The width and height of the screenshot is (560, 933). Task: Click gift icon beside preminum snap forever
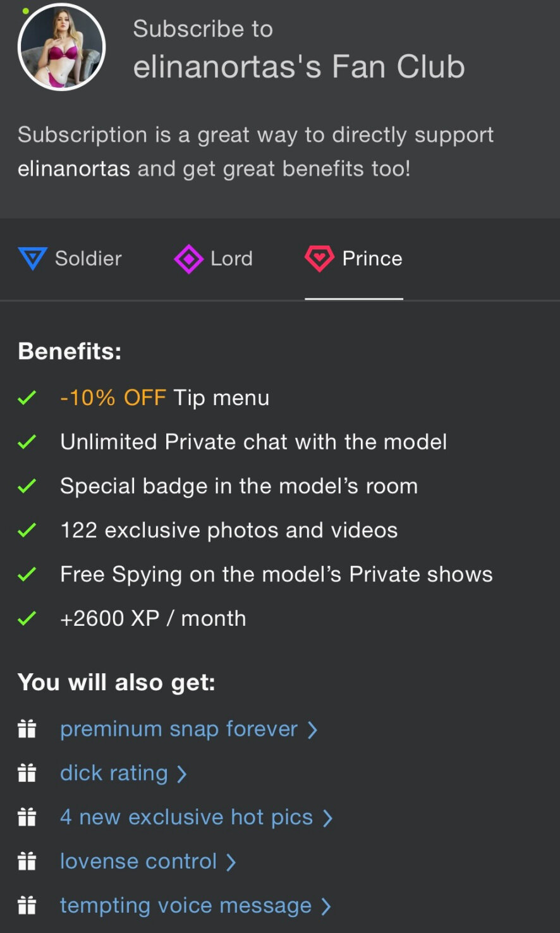tap(27, 729)
